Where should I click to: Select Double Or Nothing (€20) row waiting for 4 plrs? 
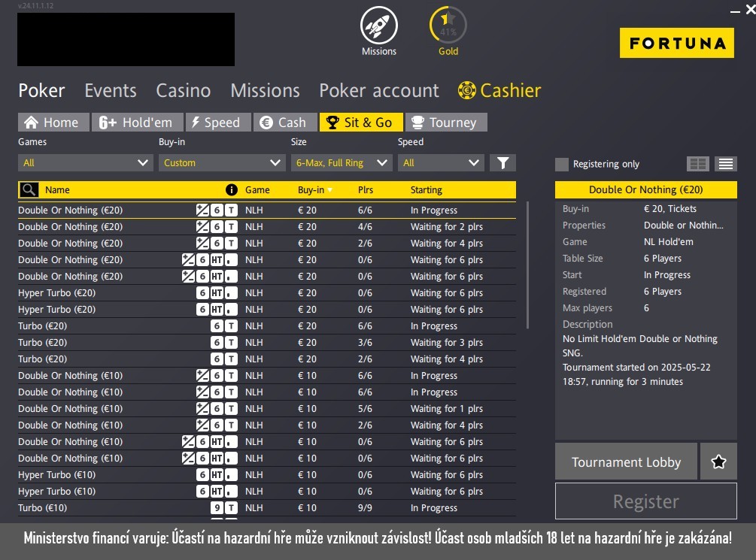[266, 243]
